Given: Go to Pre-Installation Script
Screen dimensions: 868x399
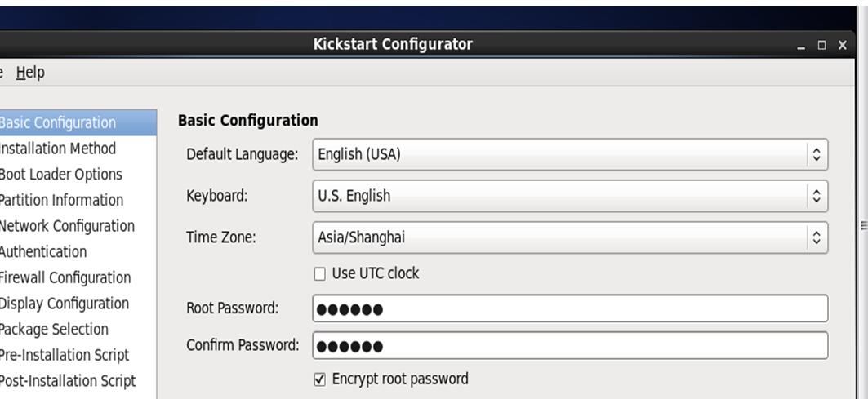Looking at the screenshot, I should coord(77,355).
